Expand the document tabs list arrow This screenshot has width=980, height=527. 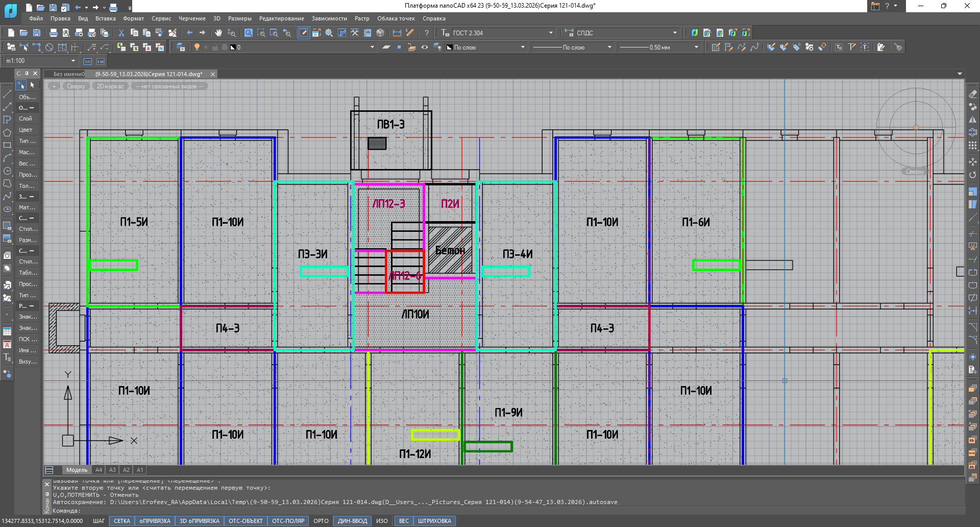(960, 74)
